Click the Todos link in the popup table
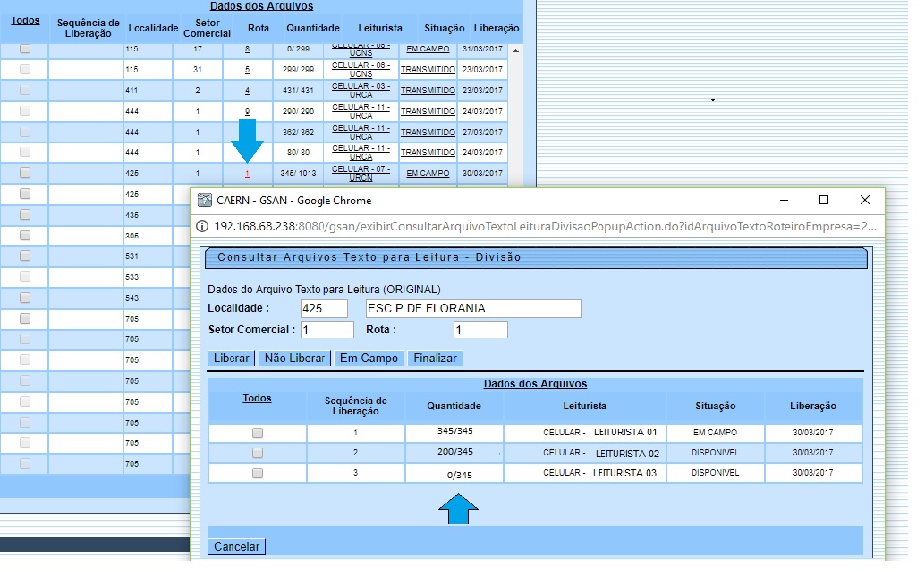Screen dimensions: 924x572 click(256, 398)
